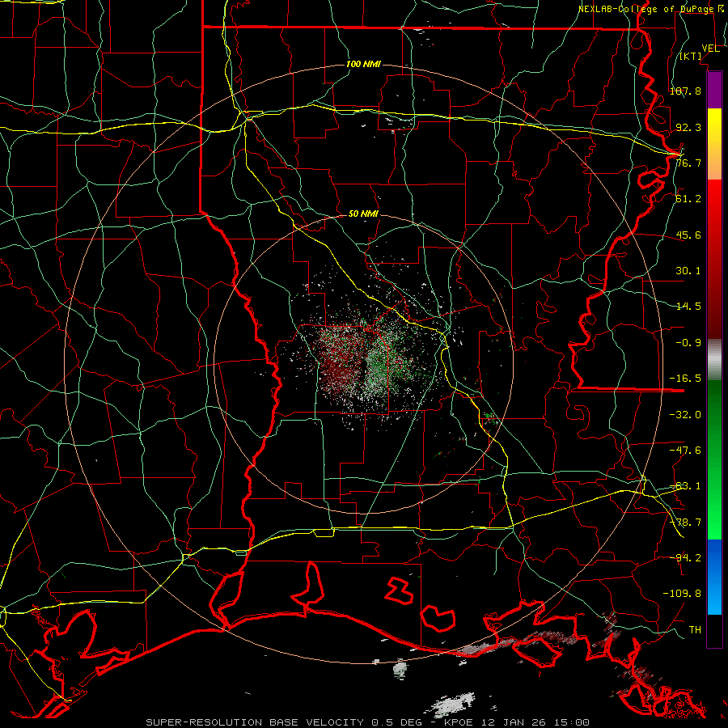Click the 30.1 legend value
This screenshot has width=728, height=728.
tap(688, 271)
